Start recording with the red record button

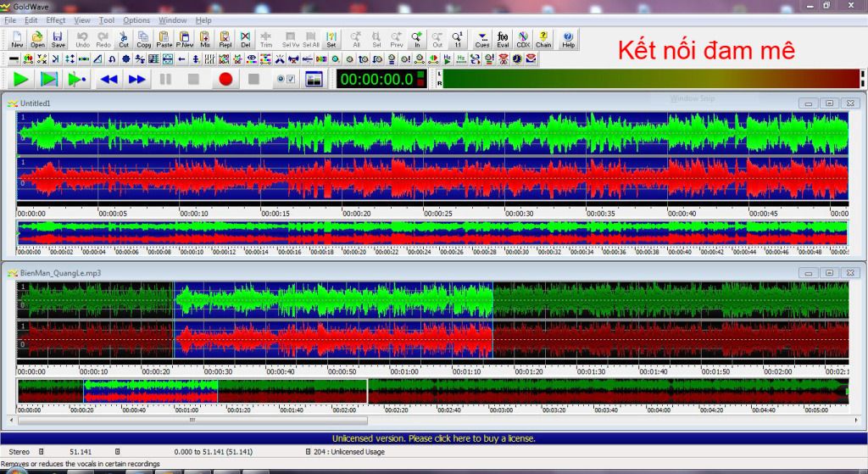225,79
